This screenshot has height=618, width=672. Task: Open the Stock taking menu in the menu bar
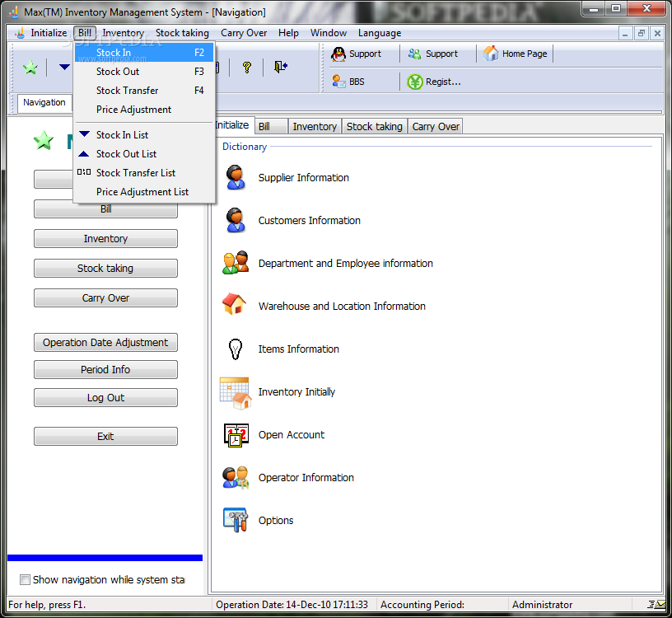coord(182,33)
